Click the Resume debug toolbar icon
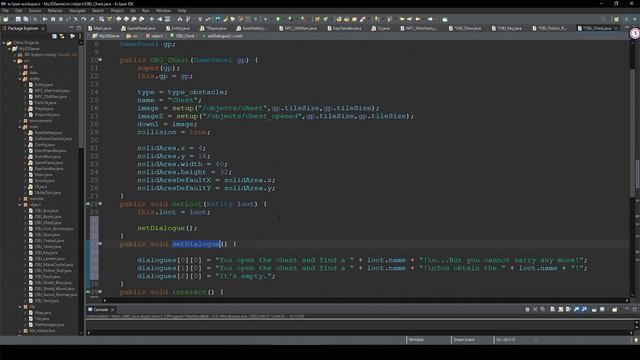 (x=45, y=19)
